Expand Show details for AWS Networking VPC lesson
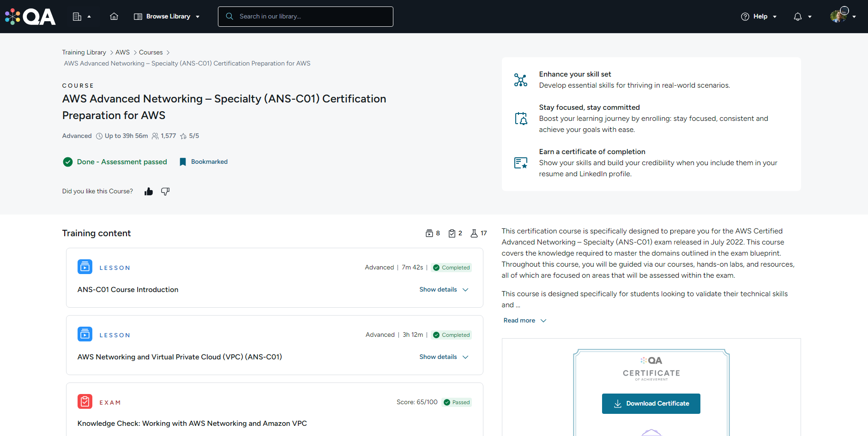 point(443,357)
